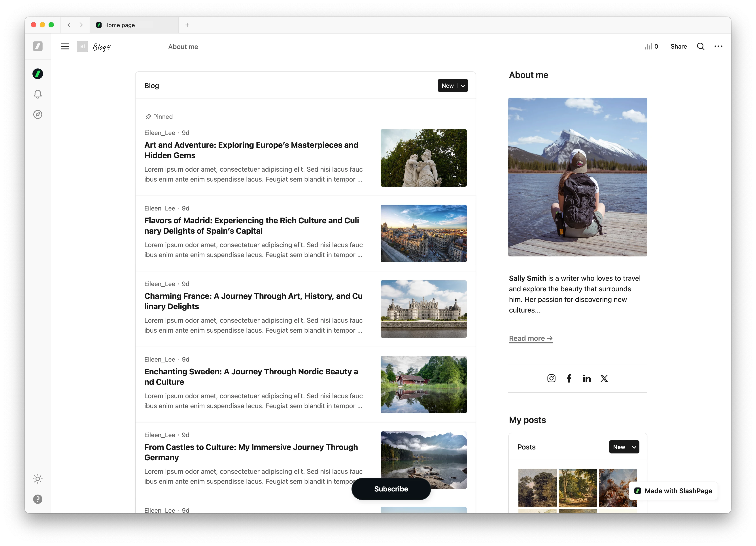Open the Art and Adventure post title

(251, 150)
